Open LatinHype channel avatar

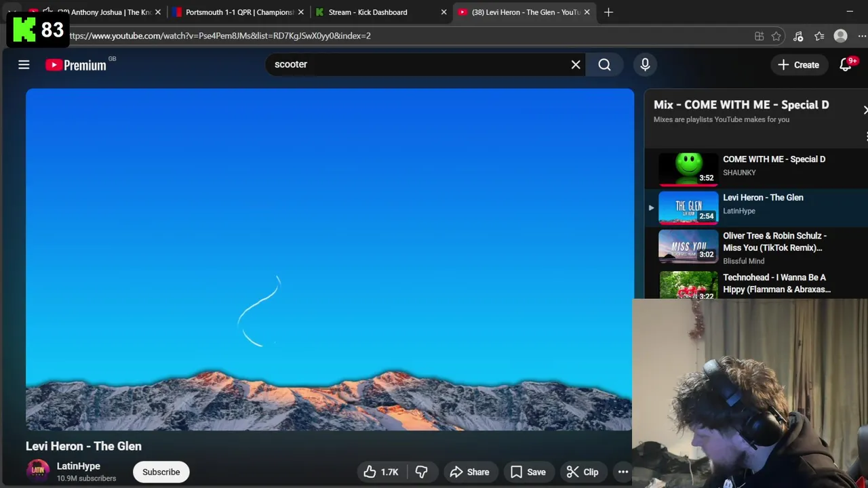tap(38, 471)
